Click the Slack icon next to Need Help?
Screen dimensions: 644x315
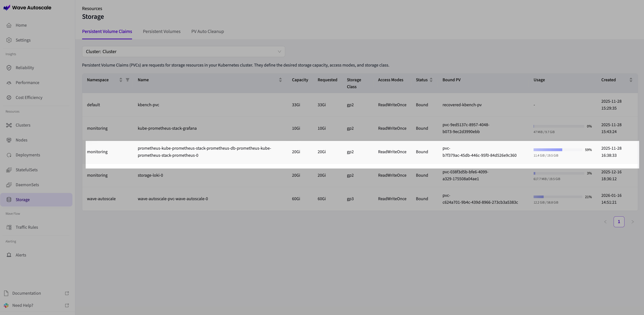pyautogui.click(x=6, y=305)
